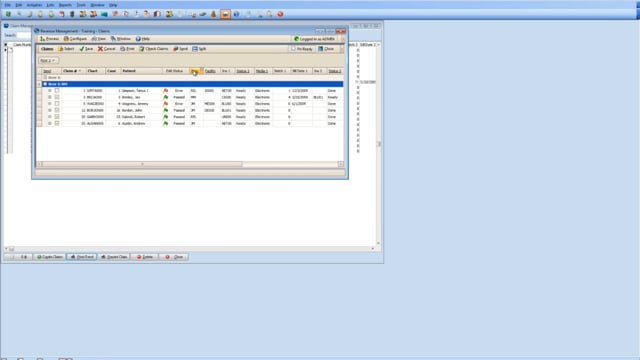Collapse the selected blue group row
This screenshot has width=640, height=360.
(45, 84)
